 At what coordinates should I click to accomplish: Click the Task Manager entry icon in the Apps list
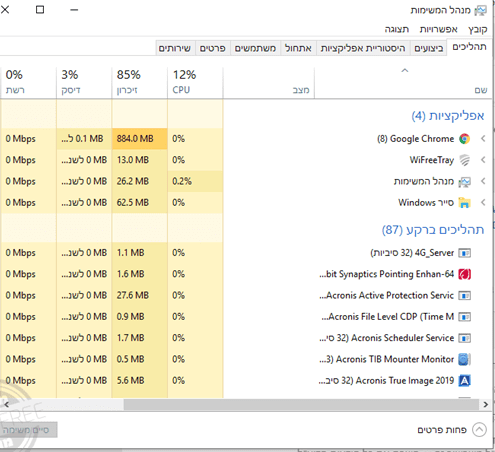pos(465,182)
